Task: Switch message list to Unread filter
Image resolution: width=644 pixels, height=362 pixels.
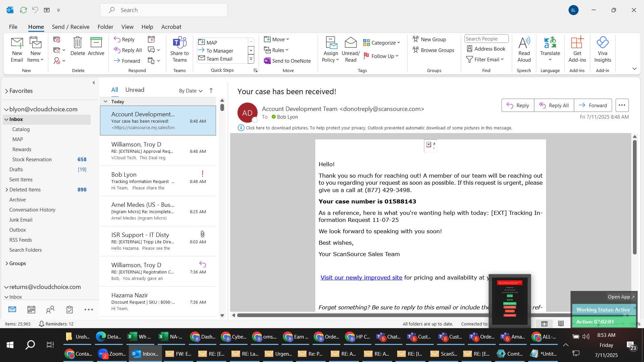Action: pyautogui.click(x=135, y=90)
